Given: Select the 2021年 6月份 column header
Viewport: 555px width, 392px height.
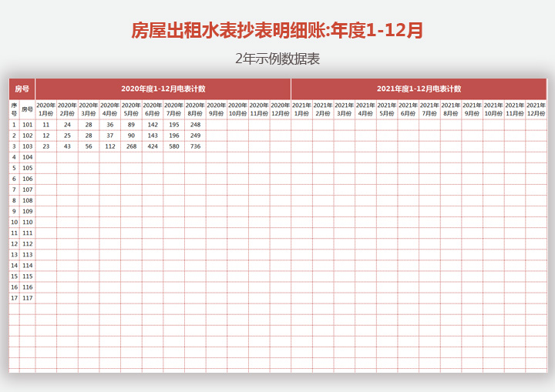Looking at the screenshot, I should coord(408,109).
